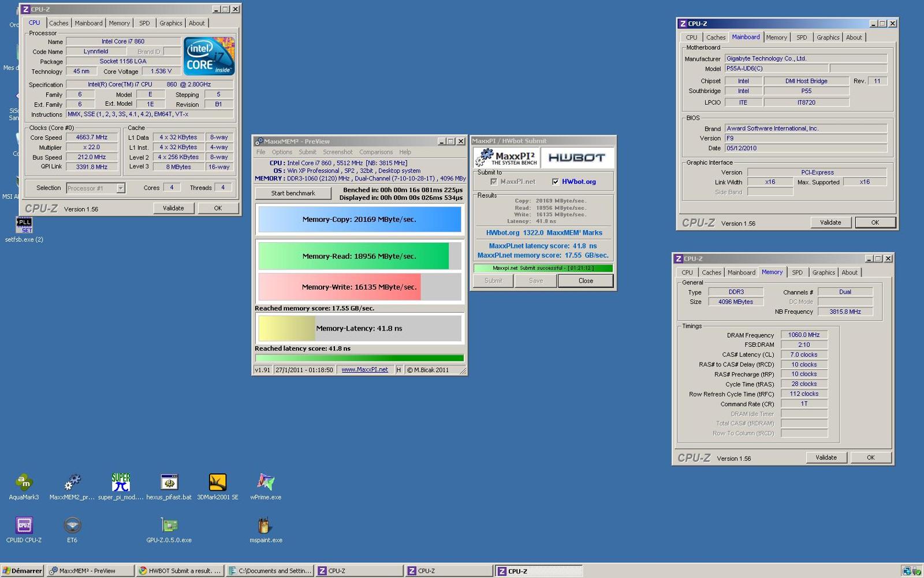Open the Caches tab in CPU window
Screen dimensions: 924x578
[58, 23]
